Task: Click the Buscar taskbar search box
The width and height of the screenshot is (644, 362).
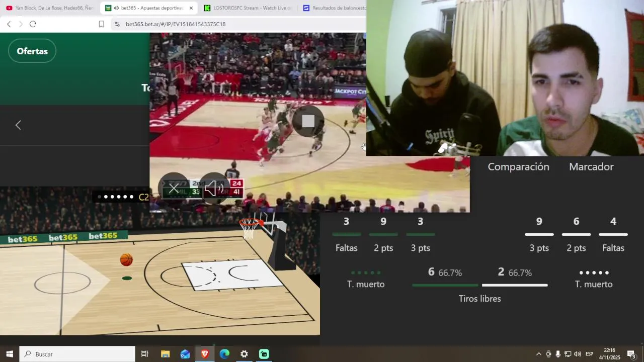Action: click(x=77, y=354)
